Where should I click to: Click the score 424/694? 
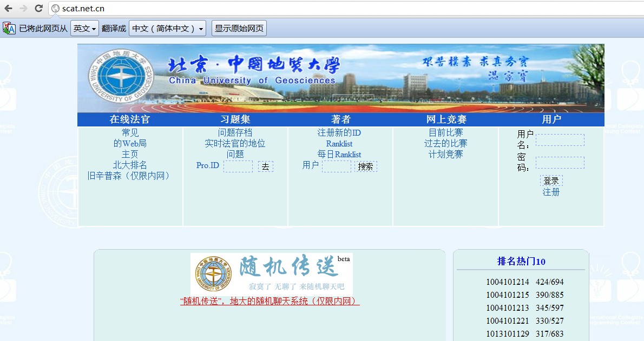coord(549,282)
